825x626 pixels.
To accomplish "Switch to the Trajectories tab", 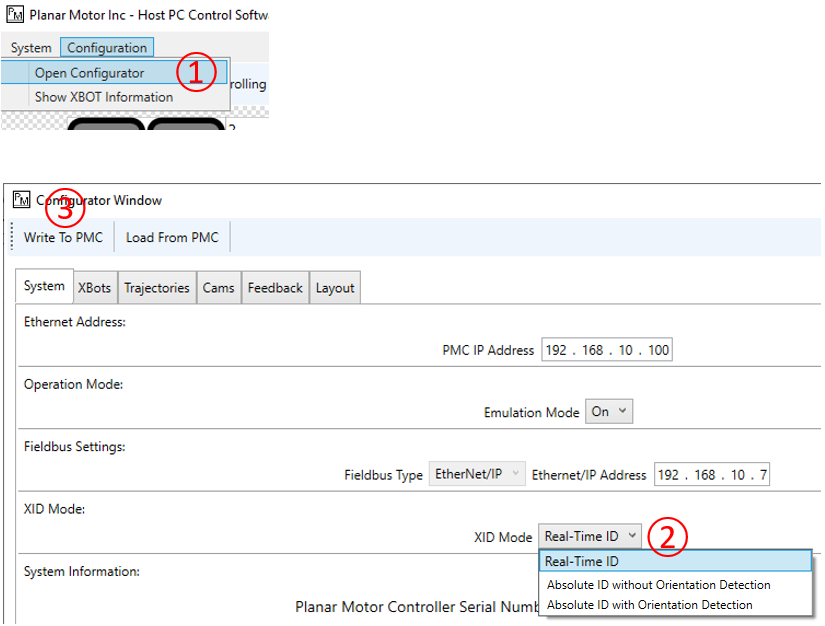I will click(156, 288).
